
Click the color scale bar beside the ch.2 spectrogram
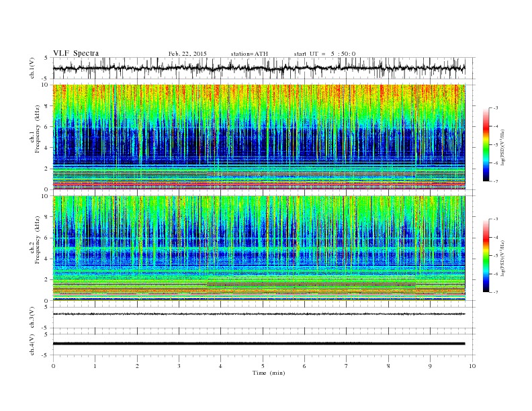(486, 255)
